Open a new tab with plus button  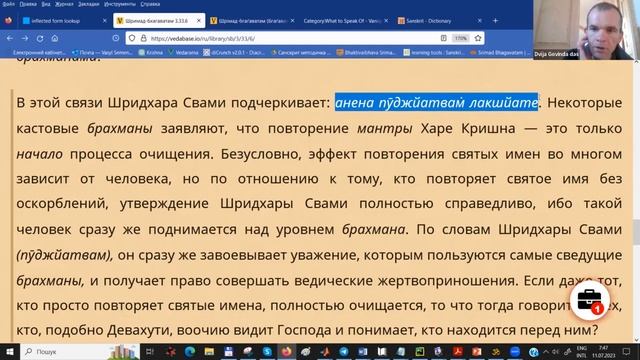496,20
